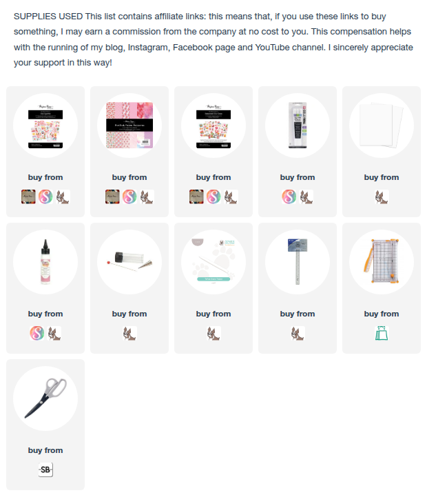Open the scissors product thumbnail
Viewport: 427px width, 504px height.
tap(45, 399)
